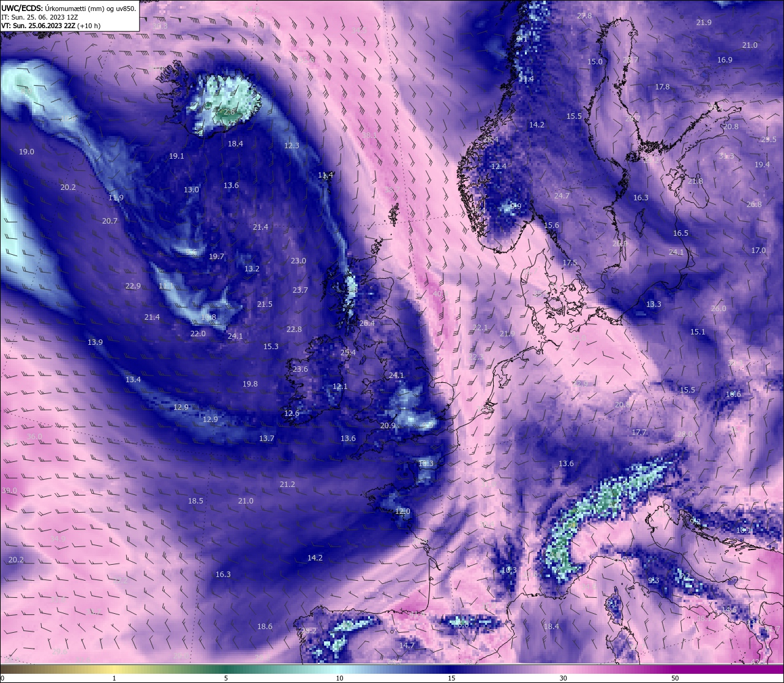Click the map value '13.2'

tap(252, 268)
